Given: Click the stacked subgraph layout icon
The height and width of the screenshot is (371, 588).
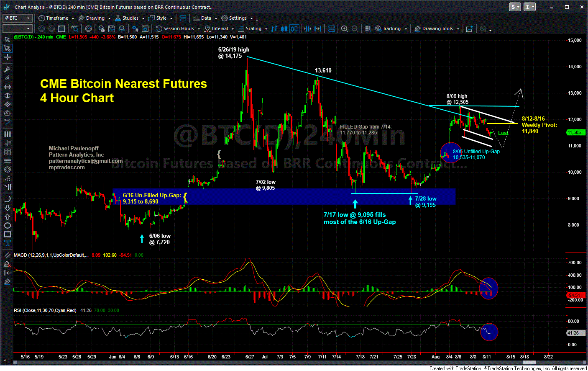Looking at the screenshot, I should tap(332, 28).
